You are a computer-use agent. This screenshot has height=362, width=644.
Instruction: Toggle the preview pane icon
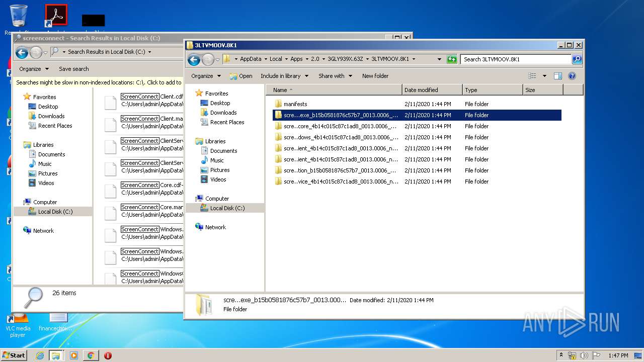click(x=557, y=76)
